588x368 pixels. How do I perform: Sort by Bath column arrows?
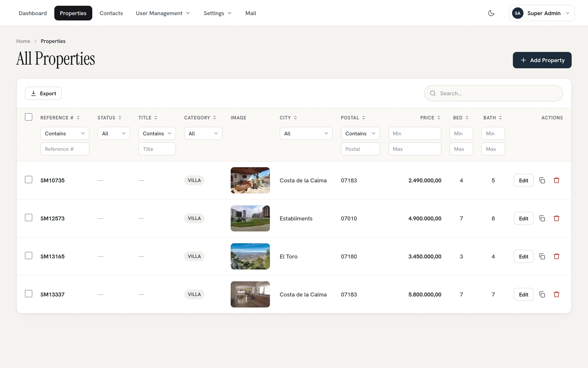pos(500,118)
